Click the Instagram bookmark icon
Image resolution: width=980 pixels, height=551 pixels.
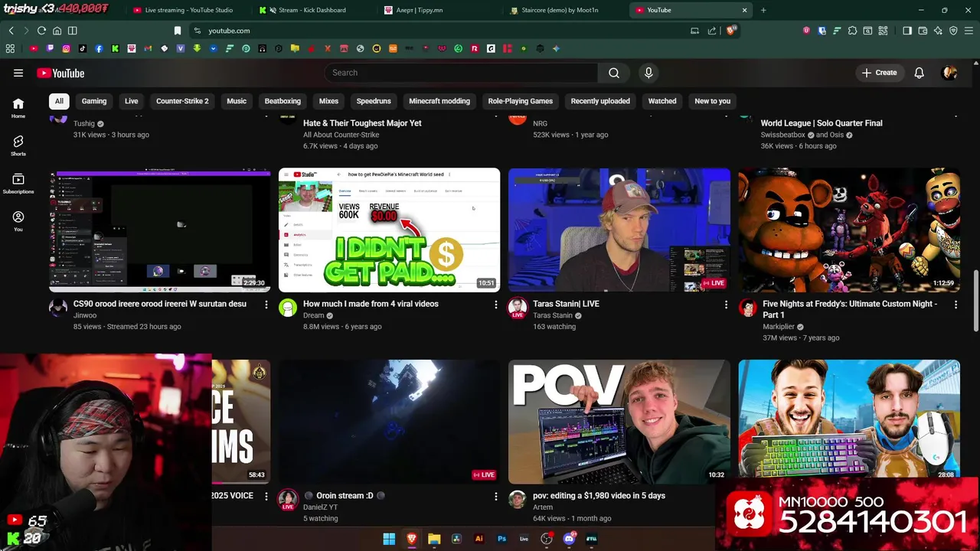click(x=66, y=48)
